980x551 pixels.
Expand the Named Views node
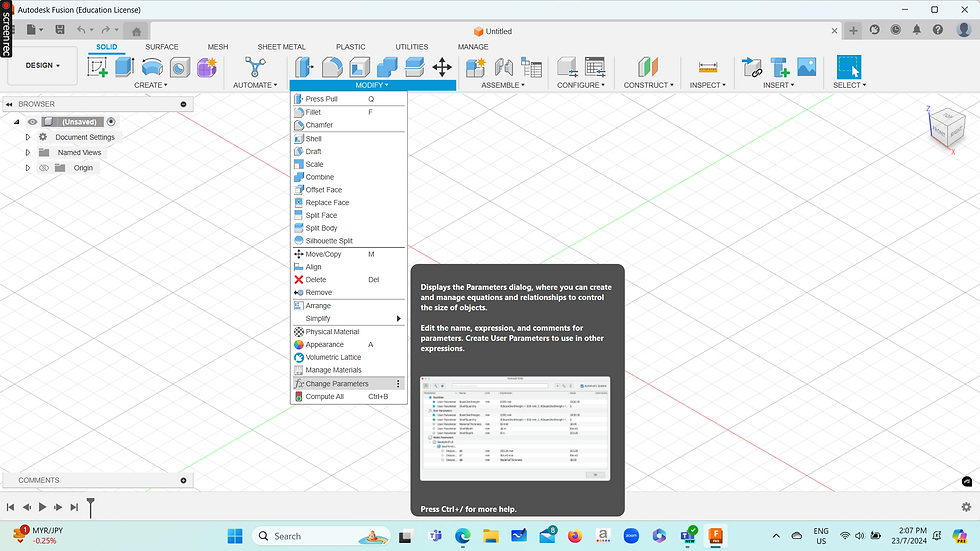pos(28,152)
